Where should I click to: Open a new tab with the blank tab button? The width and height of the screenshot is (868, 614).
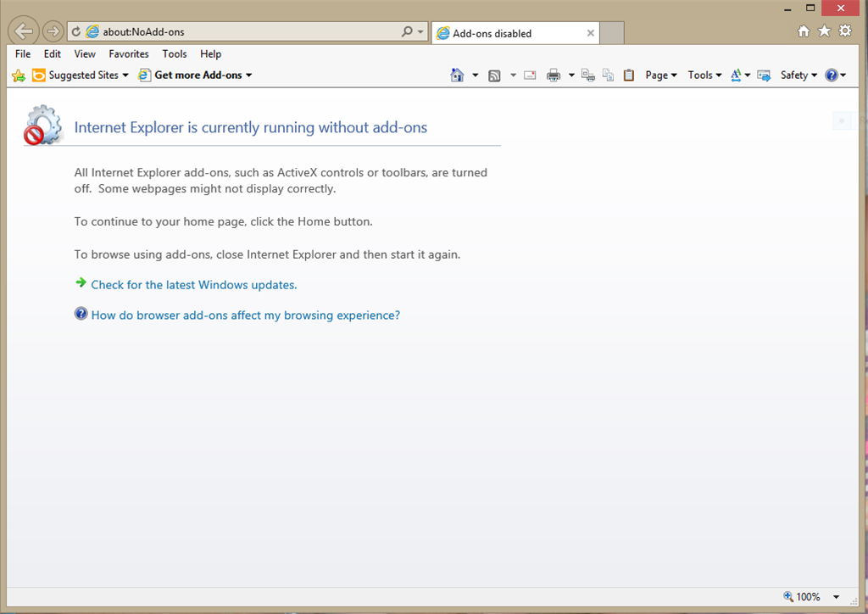click(612, 33)
